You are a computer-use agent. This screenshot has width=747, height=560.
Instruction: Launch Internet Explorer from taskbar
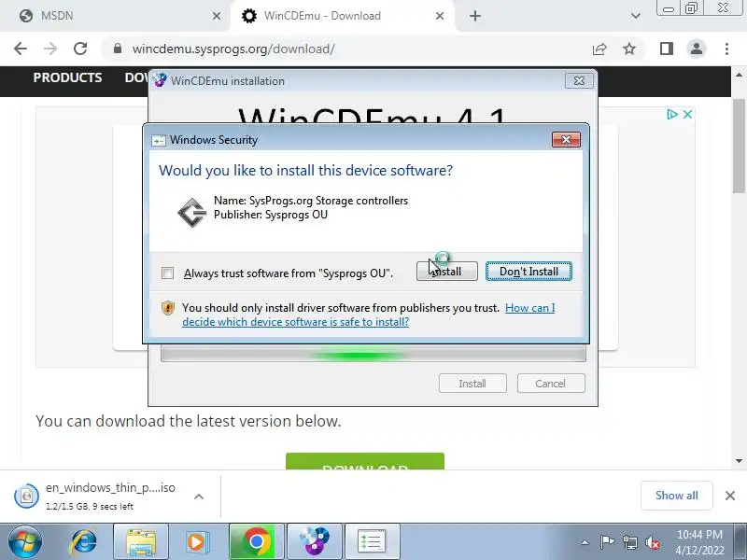84,541
